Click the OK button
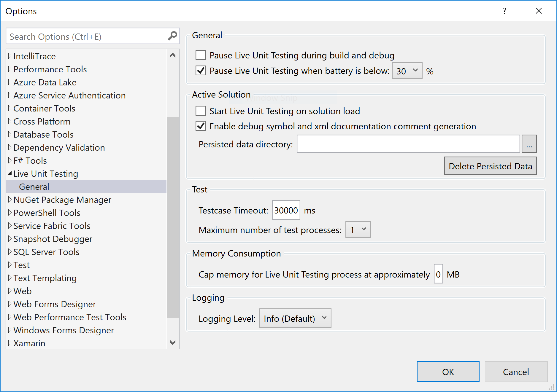 [x=448, y=372]
